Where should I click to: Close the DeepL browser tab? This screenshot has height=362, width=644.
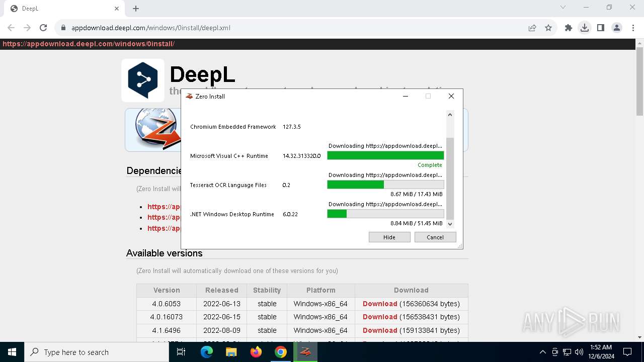pos(117,9)
